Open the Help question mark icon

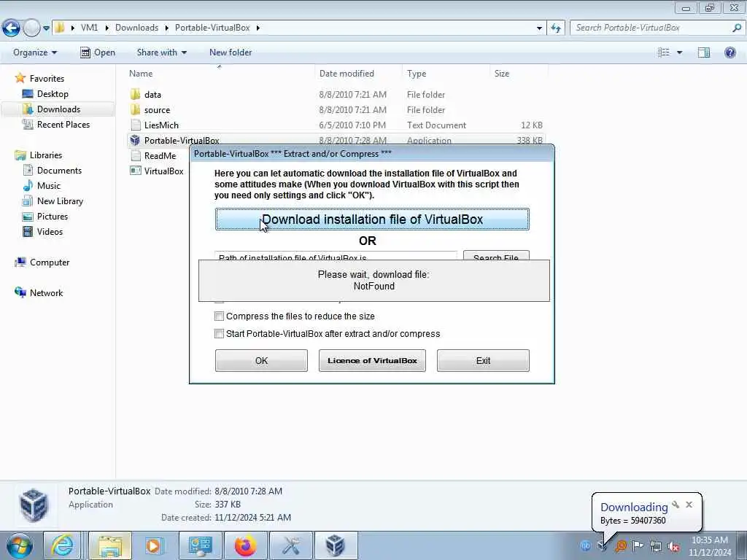729,52
